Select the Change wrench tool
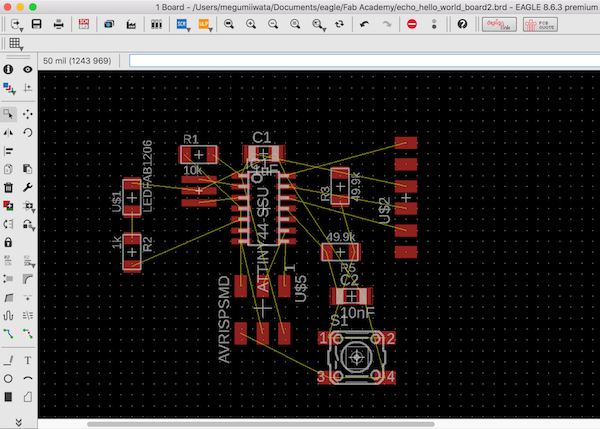 pyautogui.click(x=28, y=187)
